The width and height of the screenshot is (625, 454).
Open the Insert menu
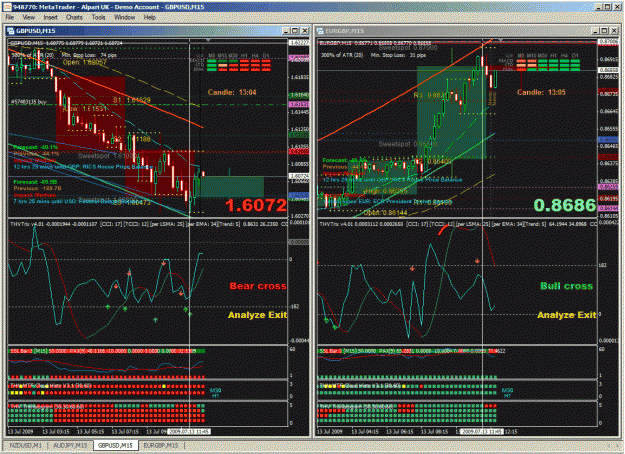pyautogui.click(x=51, y=18)
